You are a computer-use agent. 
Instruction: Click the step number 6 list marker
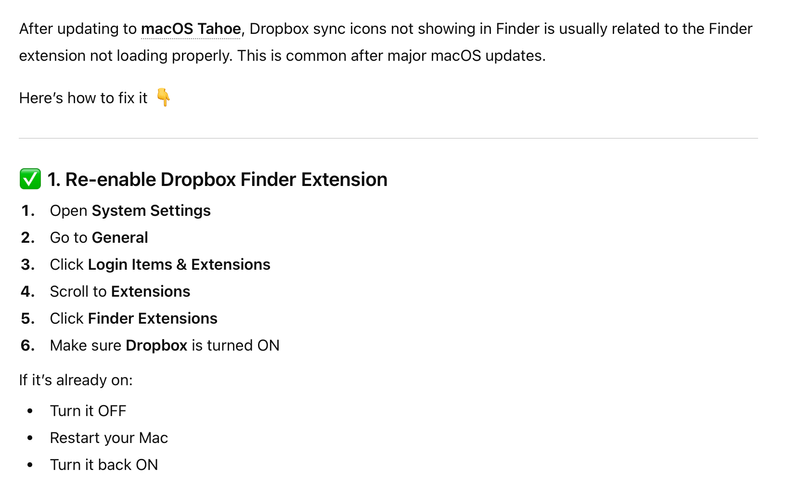click(28, 346)
